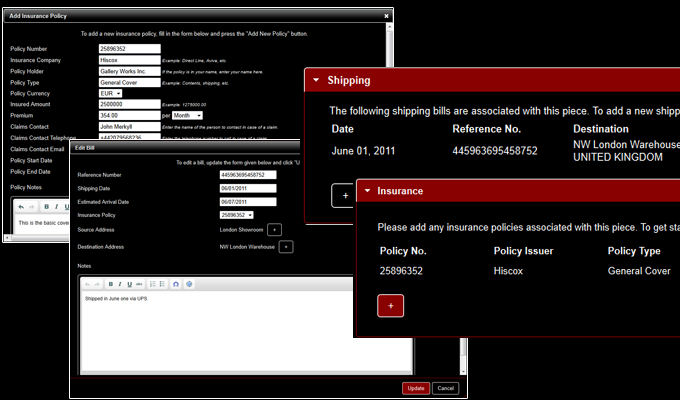Click the Premium amount field
This screenshot has height=400, width=680.
130,115
